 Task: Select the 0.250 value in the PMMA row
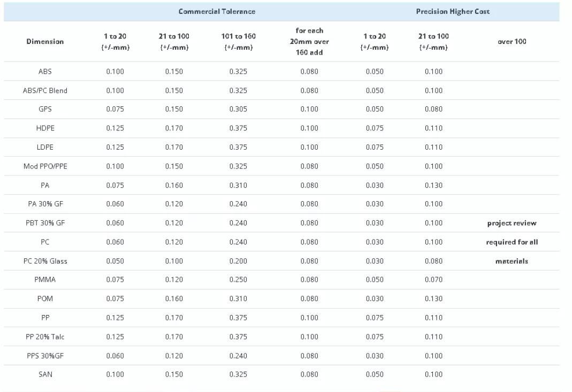coord(238,280)
